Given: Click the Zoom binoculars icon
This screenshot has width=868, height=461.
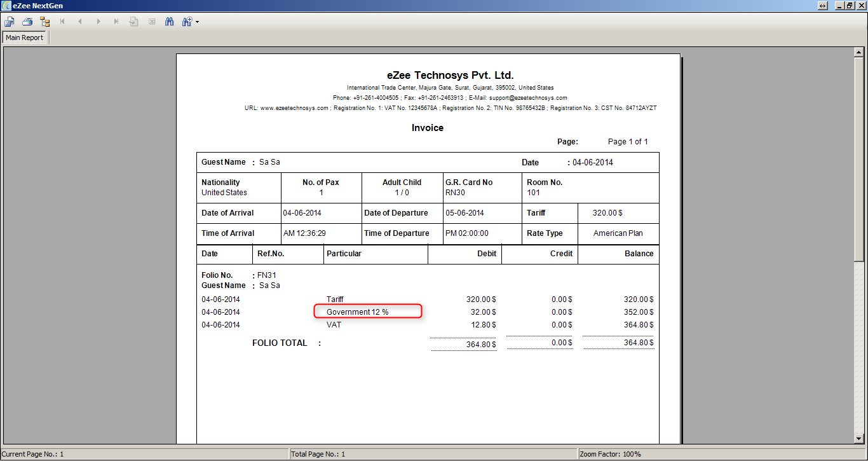Looking at the screenshot, I should pos(187,22).
